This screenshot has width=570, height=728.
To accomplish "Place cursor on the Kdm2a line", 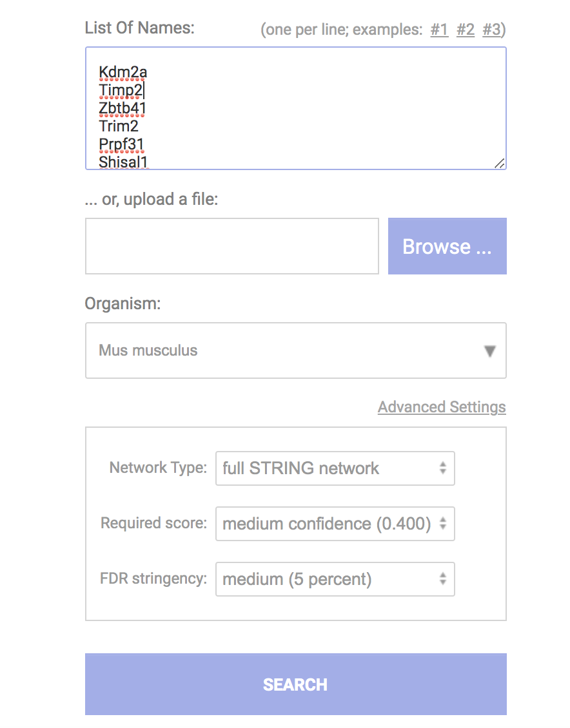I will (123, 72).
